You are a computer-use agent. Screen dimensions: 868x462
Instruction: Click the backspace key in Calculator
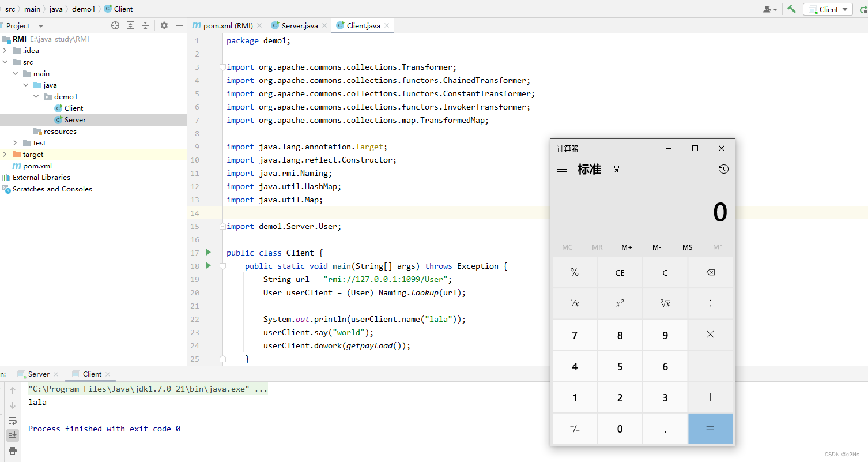click(x=711, y=272)
